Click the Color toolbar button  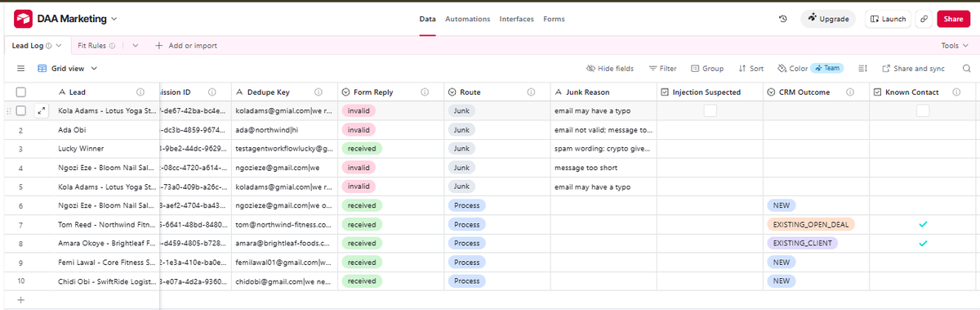point(793,69)
